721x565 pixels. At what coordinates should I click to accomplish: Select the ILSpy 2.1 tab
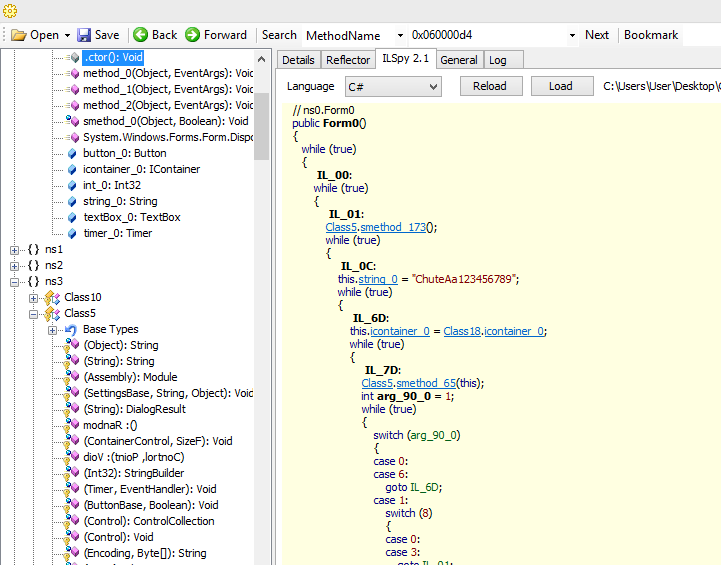(406, 59)
